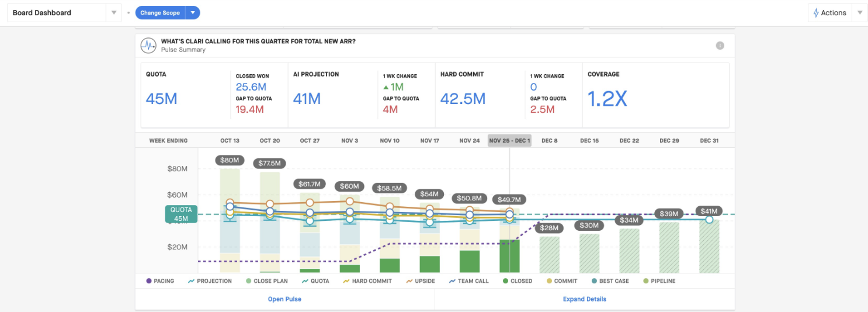Image resolution: width=868 pixels, height=312 pixels.
Task: Click the $77.5M bar label
Action: 269,163
